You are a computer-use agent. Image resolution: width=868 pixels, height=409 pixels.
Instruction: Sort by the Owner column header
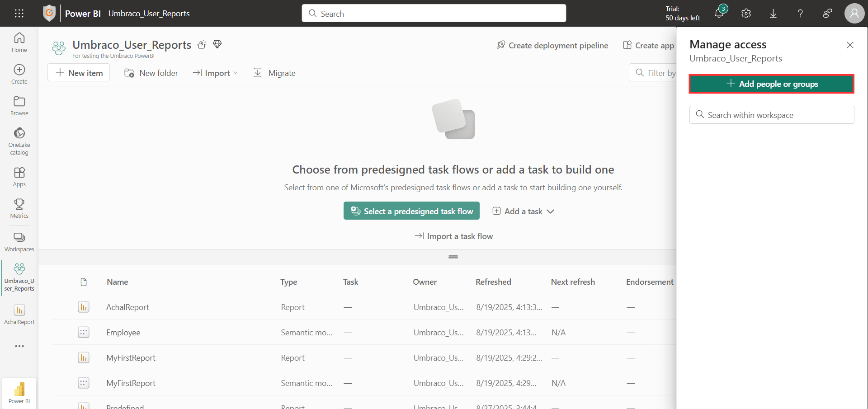[425, 282]
